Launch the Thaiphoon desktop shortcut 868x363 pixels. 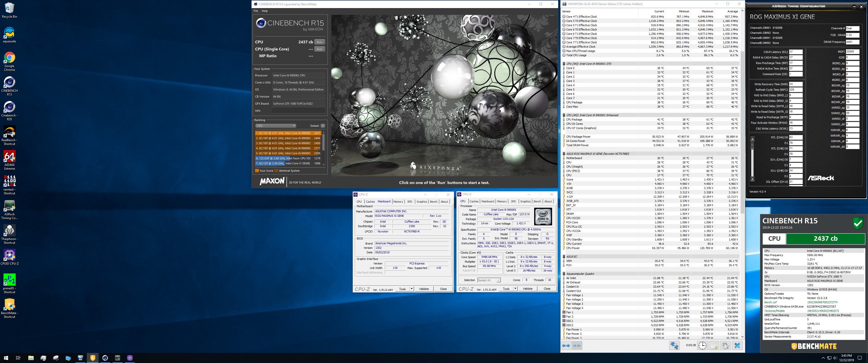click(x=9, y=234)
